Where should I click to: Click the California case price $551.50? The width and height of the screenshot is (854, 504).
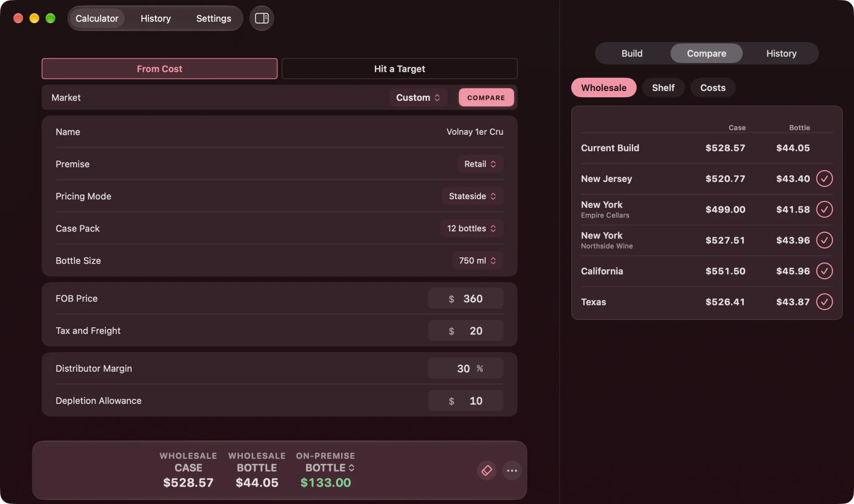point(725,271)
